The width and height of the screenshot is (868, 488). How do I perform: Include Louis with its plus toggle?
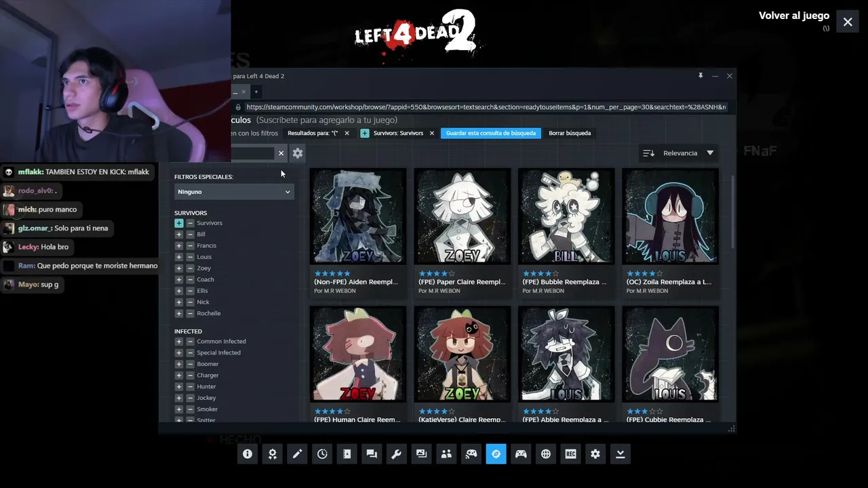[179, 257]
